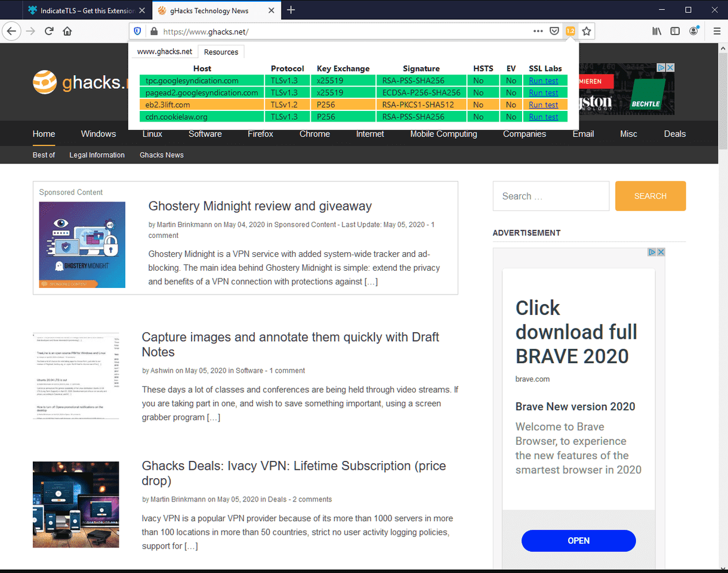Open the Sponsored Content category link
This screenshot has height=573, width=728.
pos(305,225)
